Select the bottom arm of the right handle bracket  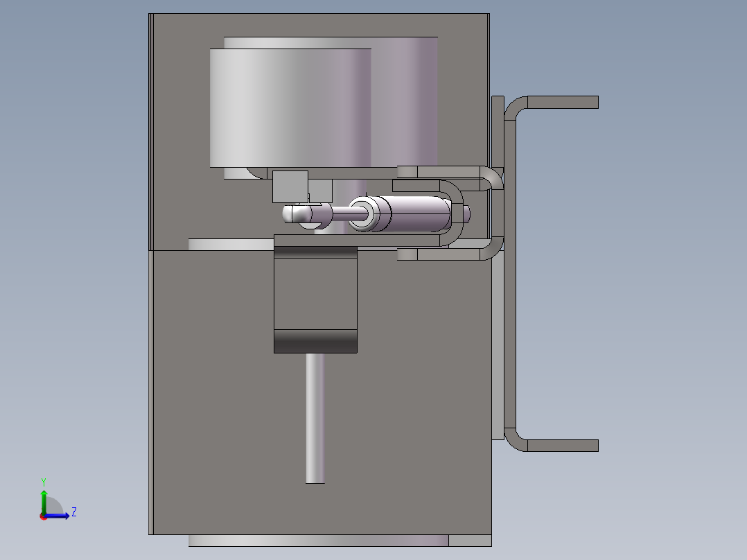[x=563, y=445]
